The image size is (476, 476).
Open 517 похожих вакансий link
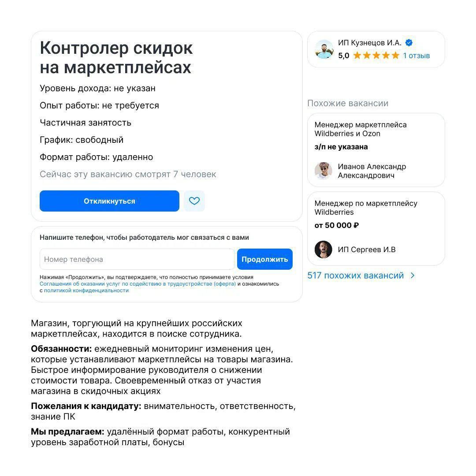tap(355, 275)
